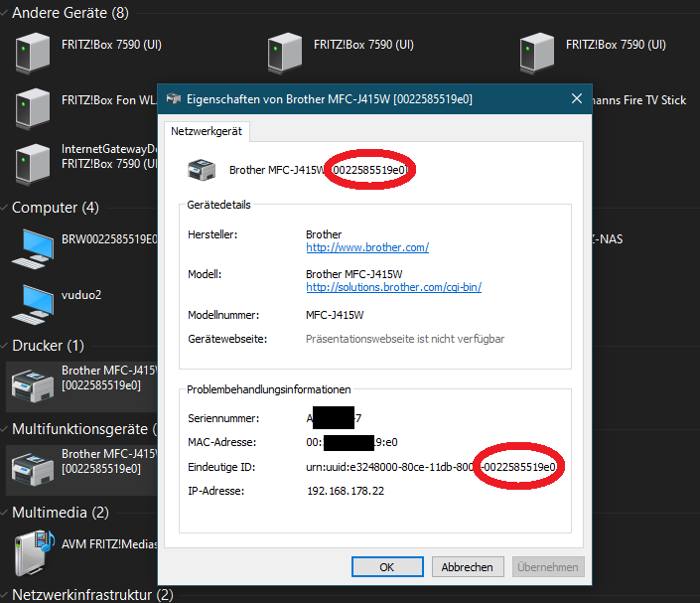
Task: Confirm dialog with the OK button
Action: coord(387,567)
